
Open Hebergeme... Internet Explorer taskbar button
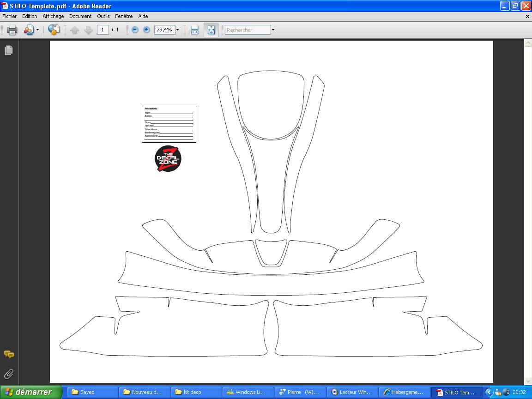(404, 392)
